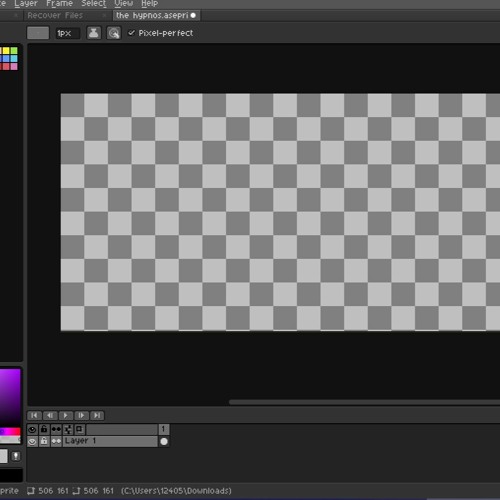Select the Layer 1 cel in frame 1
Screen dimensions: 500x500
click(x=164, y=442)
